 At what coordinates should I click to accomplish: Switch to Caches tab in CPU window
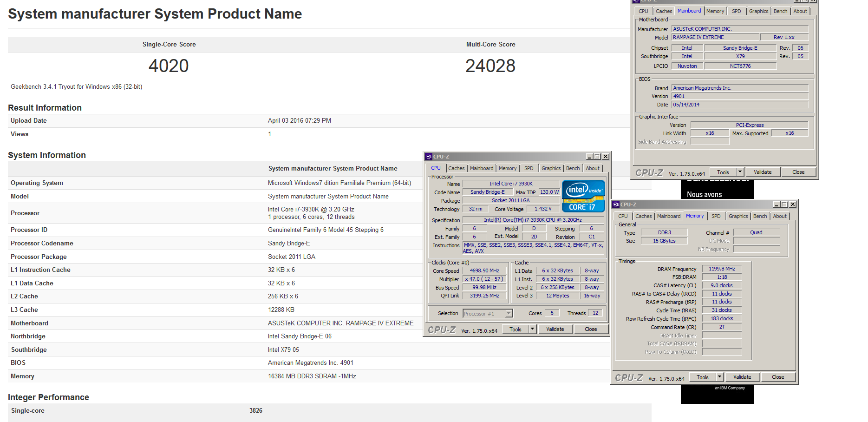[457, 168]
